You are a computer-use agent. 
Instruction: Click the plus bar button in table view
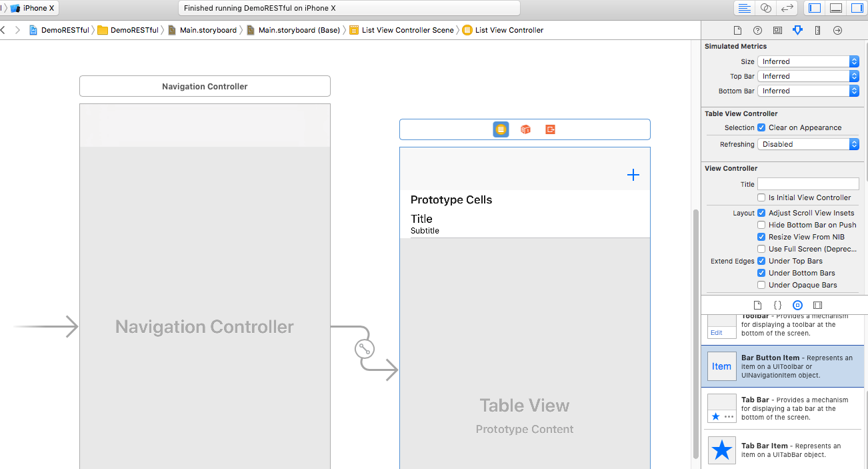point(633,175)
